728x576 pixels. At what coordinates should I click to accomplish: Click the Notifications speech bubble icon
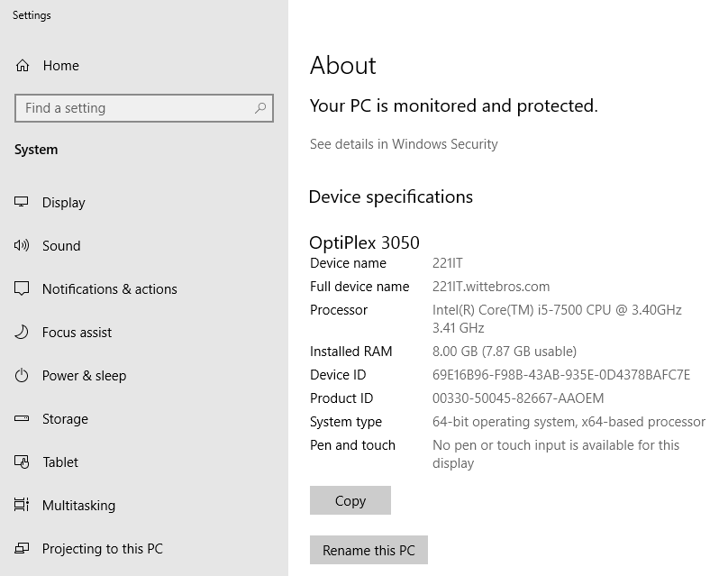[x=22, y=288]
